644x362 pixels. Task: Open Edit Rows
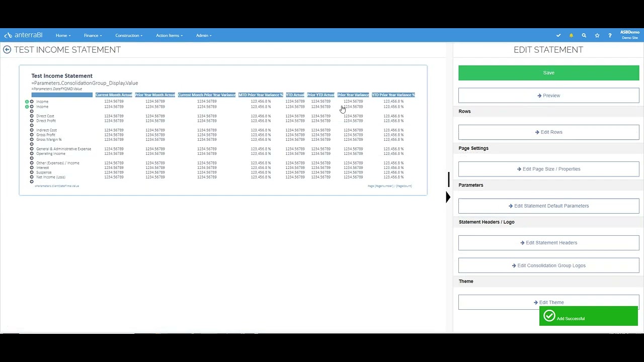pos(548,132)
